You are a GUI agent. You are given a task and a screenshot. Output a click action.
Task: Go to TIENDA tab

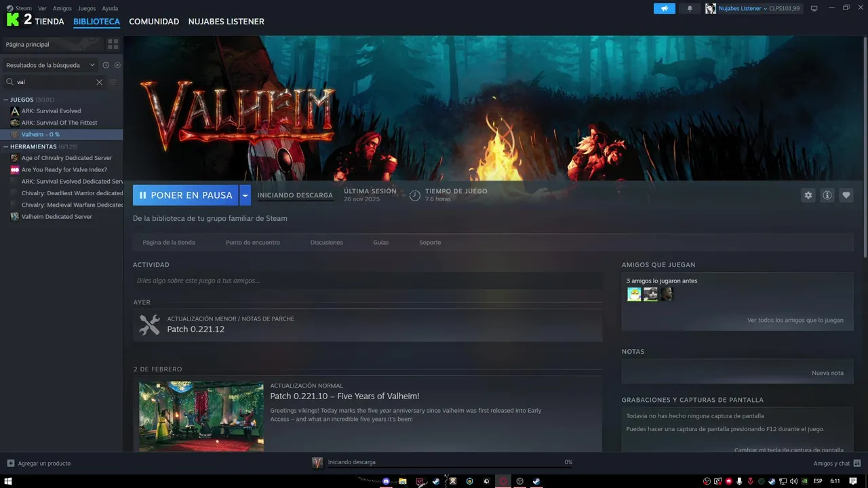[50, 22]
